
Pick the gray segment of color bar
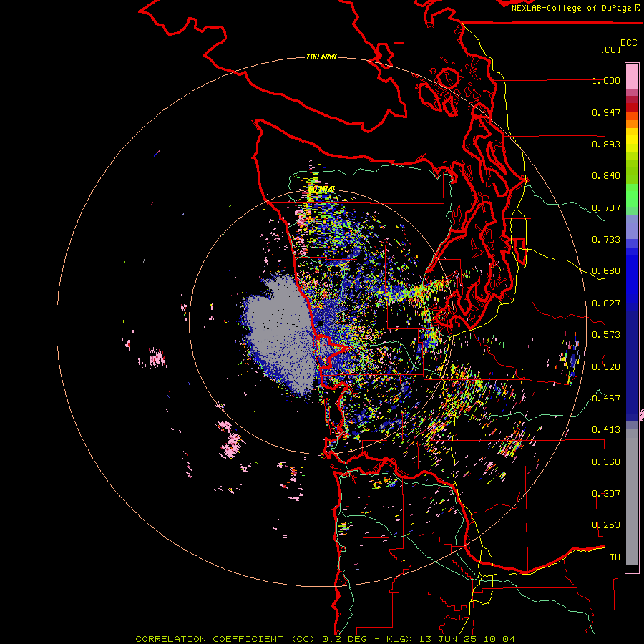point(632,497)
